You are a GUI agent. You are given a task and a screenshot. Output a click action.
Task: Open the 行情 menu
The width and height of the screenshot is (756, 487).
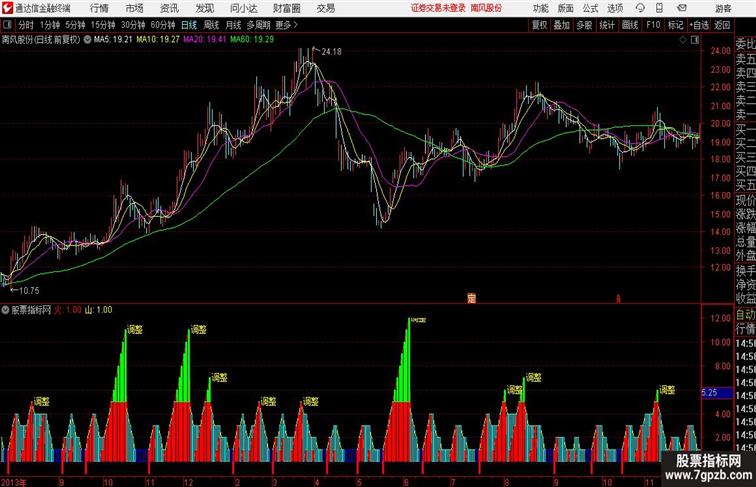(99, 8)
